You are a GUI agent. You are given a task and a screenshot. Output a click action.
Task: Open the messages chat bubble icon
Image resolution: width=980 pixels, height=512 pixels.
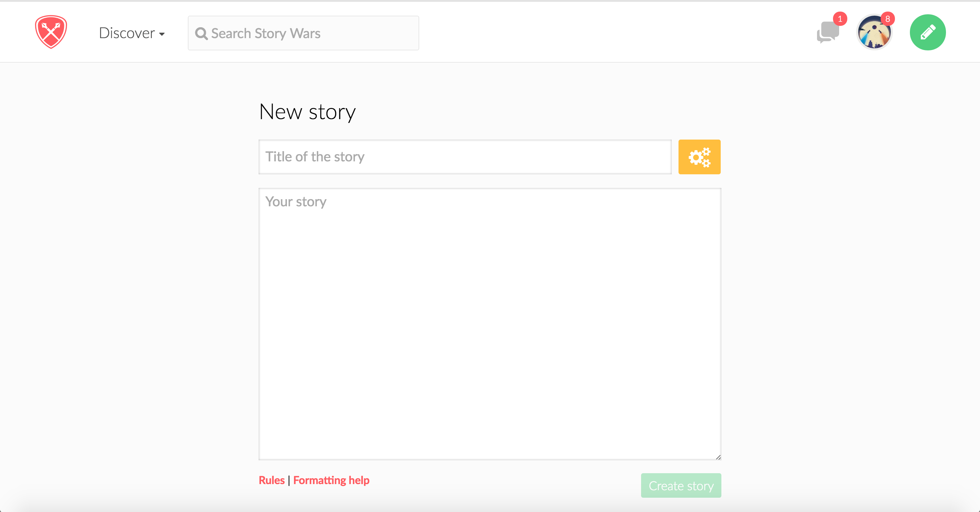click(x=828, y=33)
